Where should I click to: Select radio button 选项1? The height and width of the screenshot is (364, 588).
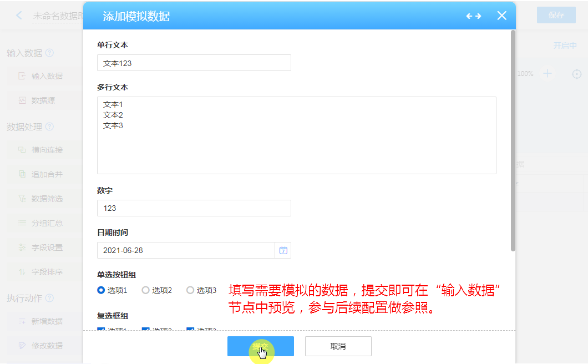[x=101, y=290]
